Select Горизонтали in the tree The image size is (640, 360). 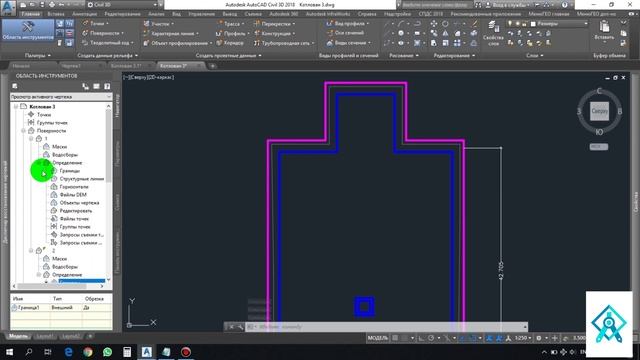pos(74,187)
